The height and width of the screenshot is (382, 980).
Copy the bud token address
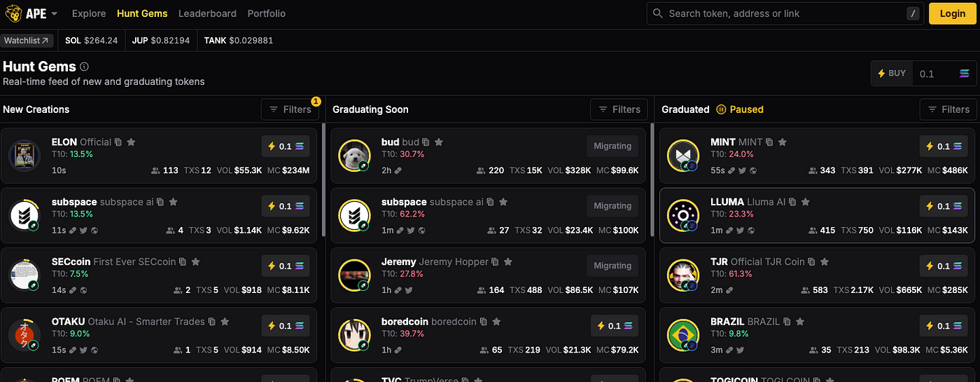426,142
